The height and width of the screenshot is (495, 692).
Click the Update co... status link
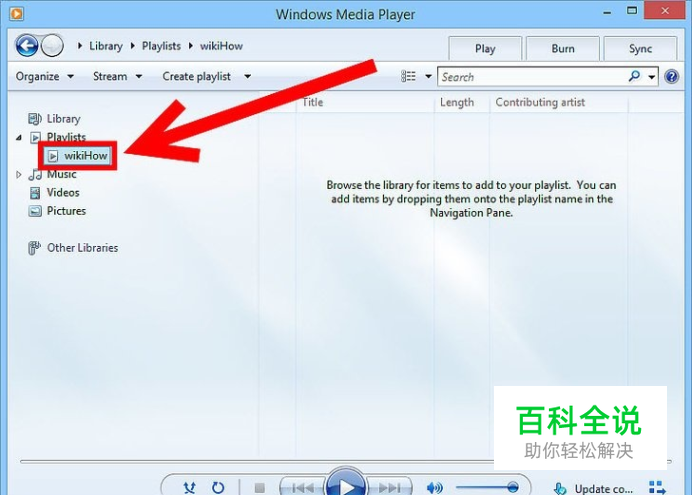point(604,489)
